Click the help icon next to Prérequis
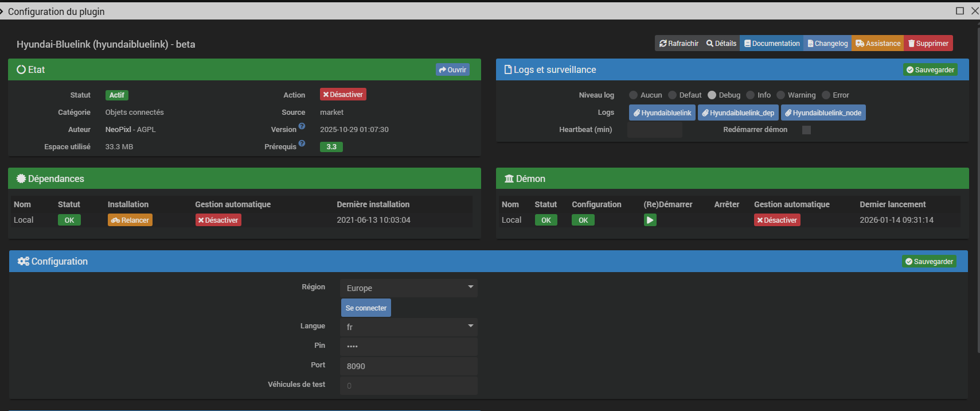980x411 pixels. [302, 144]
